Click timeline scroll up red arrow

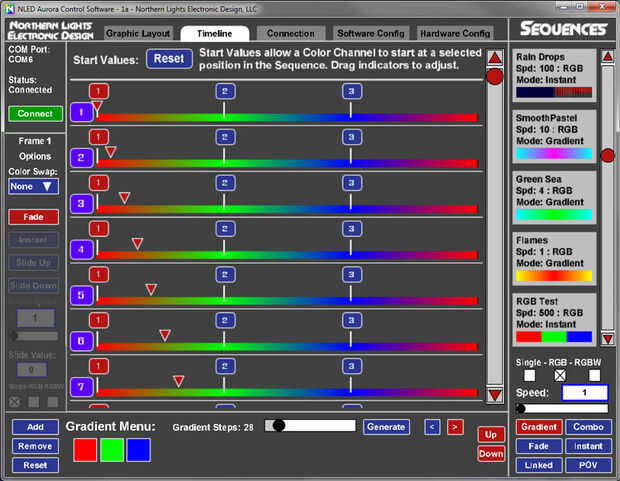495,59
